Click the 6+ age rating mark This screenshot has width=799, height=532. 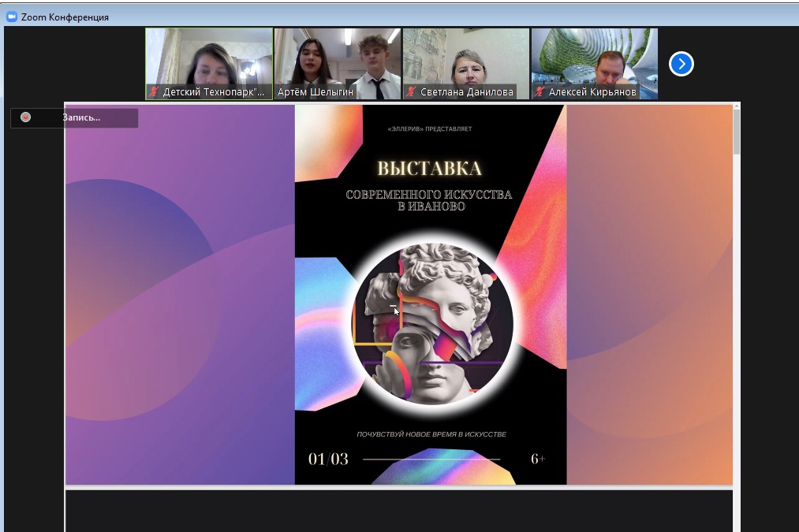(x=538, y=459)
